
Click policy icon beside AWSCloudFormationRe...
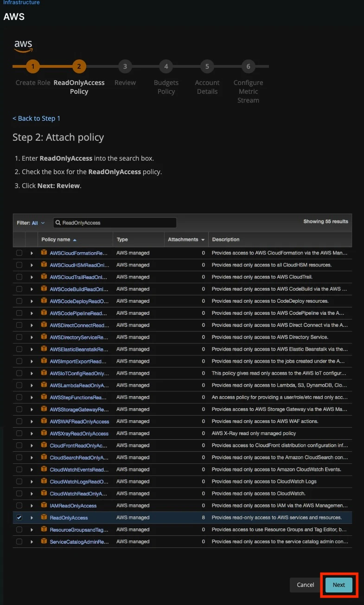tap(44, 253)
